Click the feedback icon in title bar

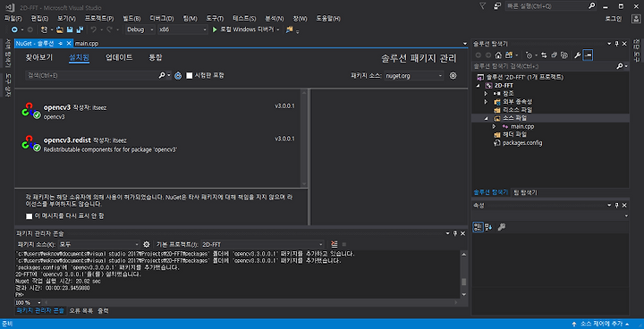[497, 6]
